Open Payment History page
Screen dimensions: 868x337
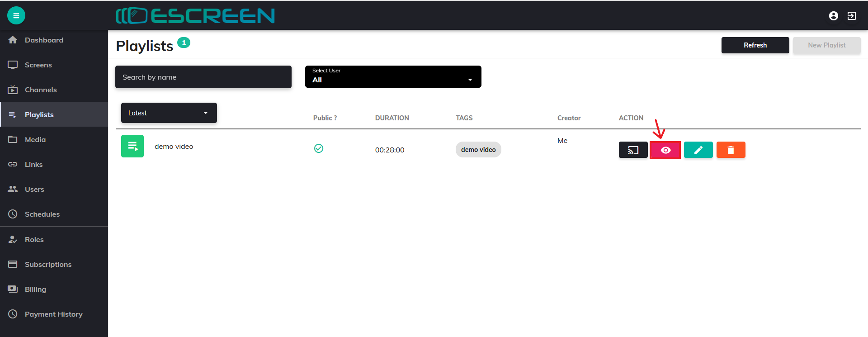pos(53,314)
